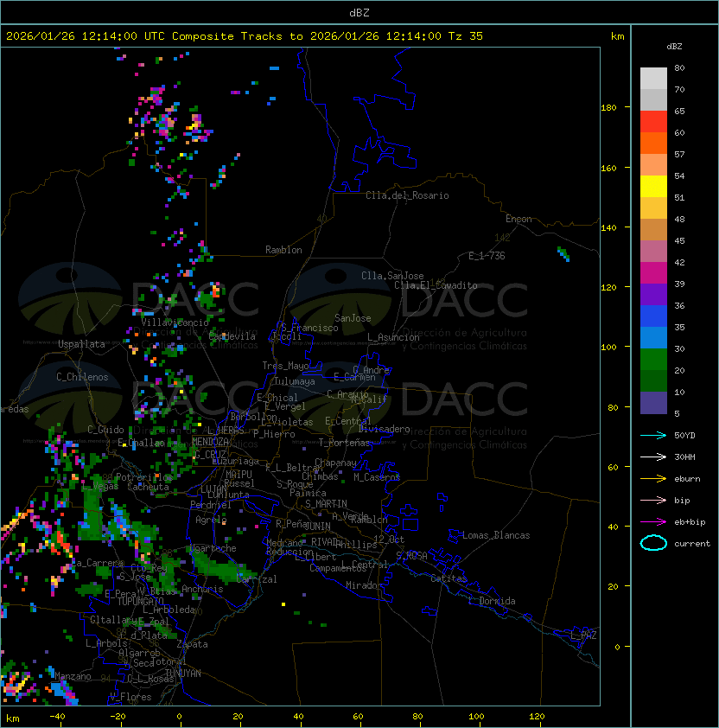Pick the magenta 39-42 dBZ swatch
This screenshot has height=728, width=719.
coord(653,273)
